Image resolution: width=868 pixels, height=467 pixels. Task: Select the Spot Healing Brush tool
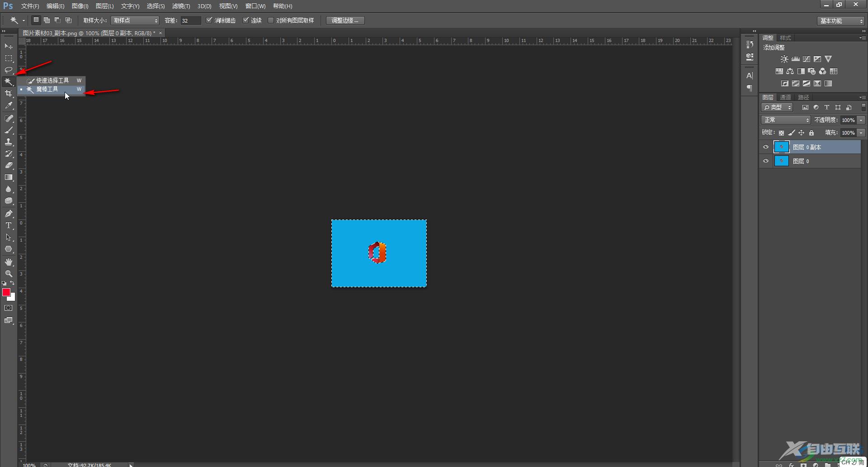coord(9,118)
